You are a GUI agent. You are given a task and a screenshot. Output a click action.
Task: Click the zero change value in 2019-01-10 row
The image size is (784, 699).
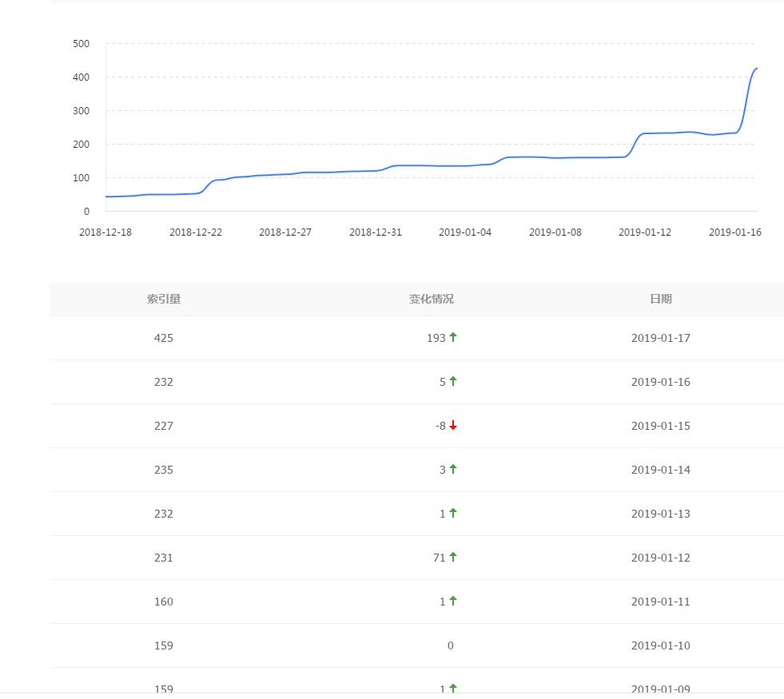(450, 645)
